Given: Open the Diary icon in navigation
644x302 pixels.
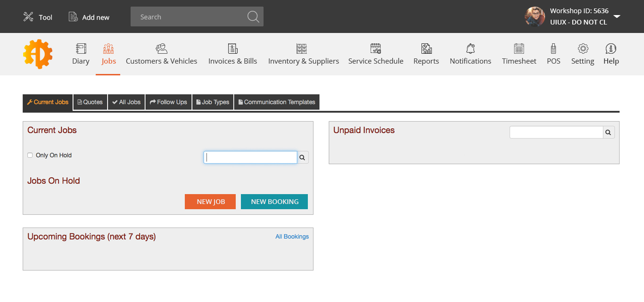Looking at the screenshot, I should click(81, 49).
